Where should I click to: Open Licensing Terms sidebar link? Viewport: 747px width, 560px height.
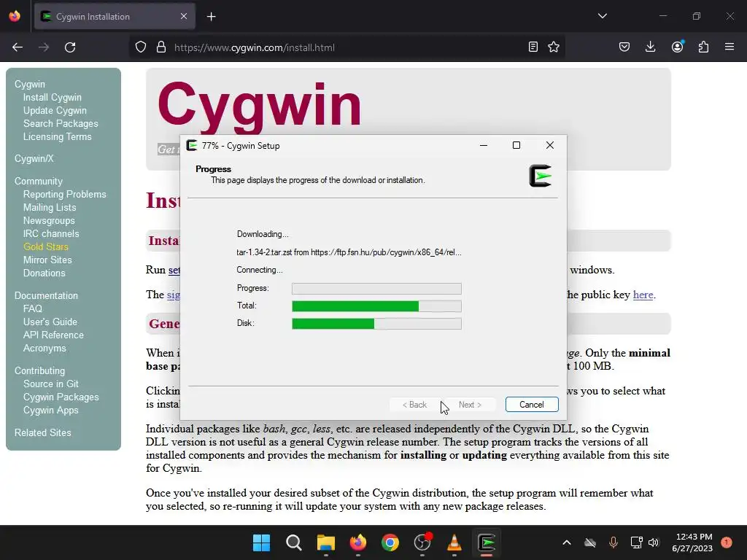[x=57, y=136]
